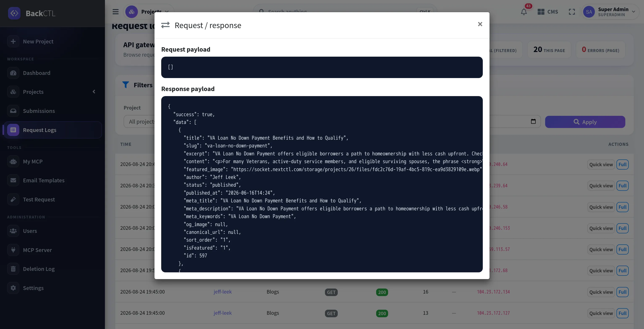
Task: Click the "author": "Jeff Leek" line
Action: tap(212, 177)
